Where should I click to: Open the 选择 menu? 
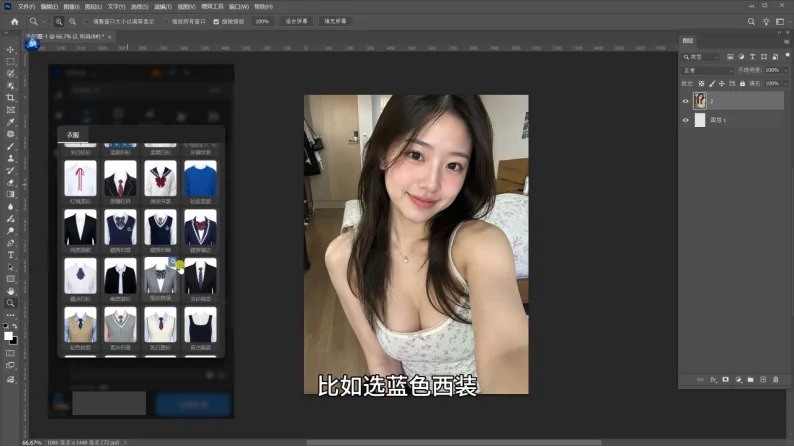(139, 7)
